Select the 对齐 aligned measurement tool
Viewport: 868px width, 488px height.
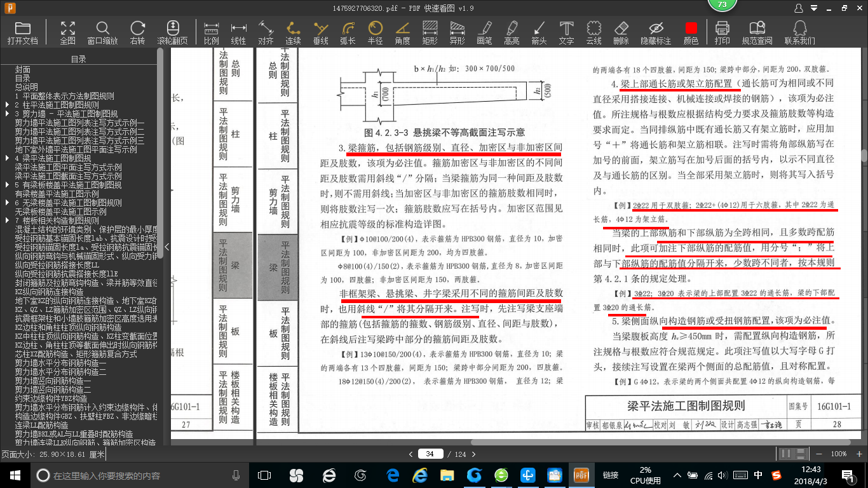[266, 32]
